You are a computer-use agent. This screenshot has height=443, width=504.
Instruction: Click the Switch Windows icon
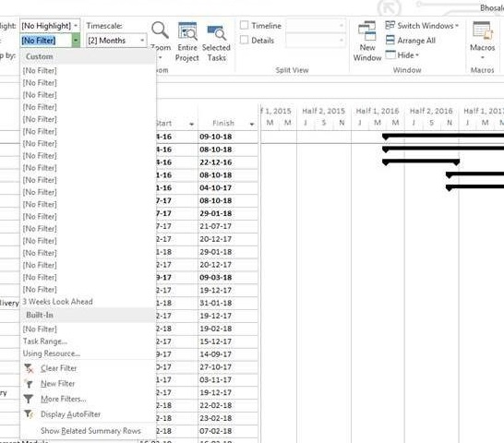(x=390, y=25)
